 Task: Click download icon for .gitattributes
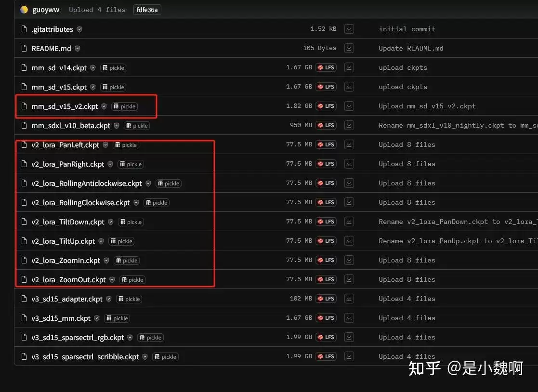[349, 29]
